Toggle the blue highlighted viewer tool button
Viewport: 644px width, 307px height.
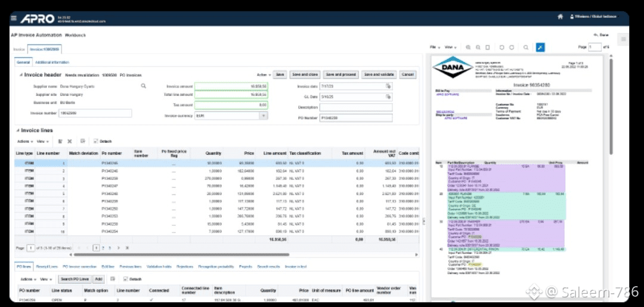click(x=540, y=47)
